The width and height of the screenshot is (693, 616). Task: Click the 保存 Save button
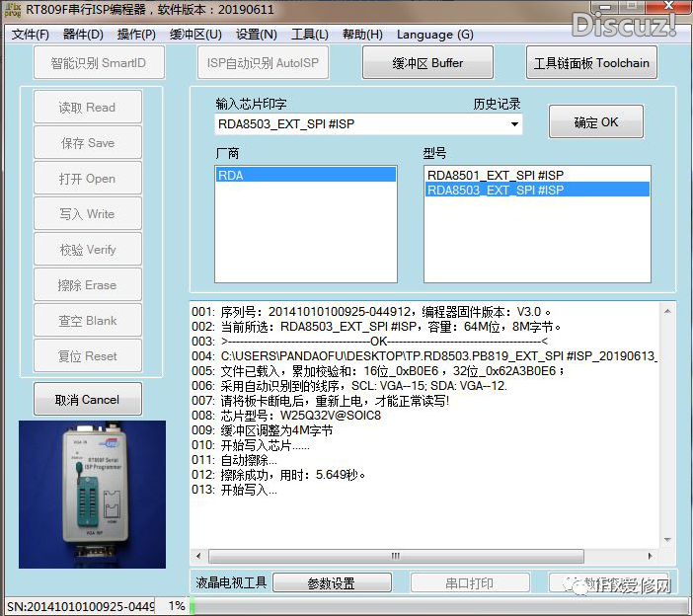pos(88,143)
